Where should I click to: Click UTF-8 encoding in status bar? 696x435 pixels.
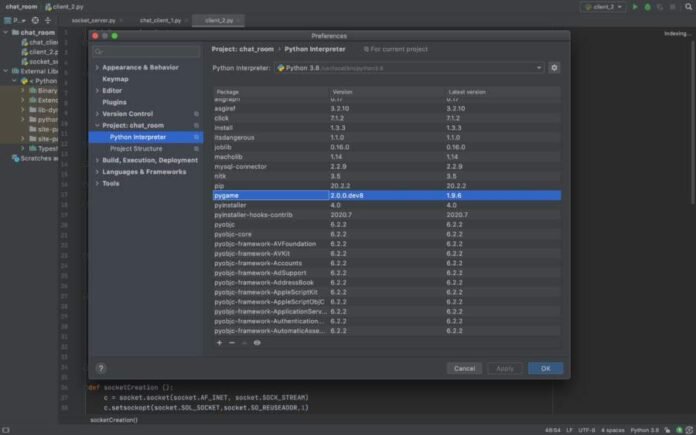tap(586, 430)
